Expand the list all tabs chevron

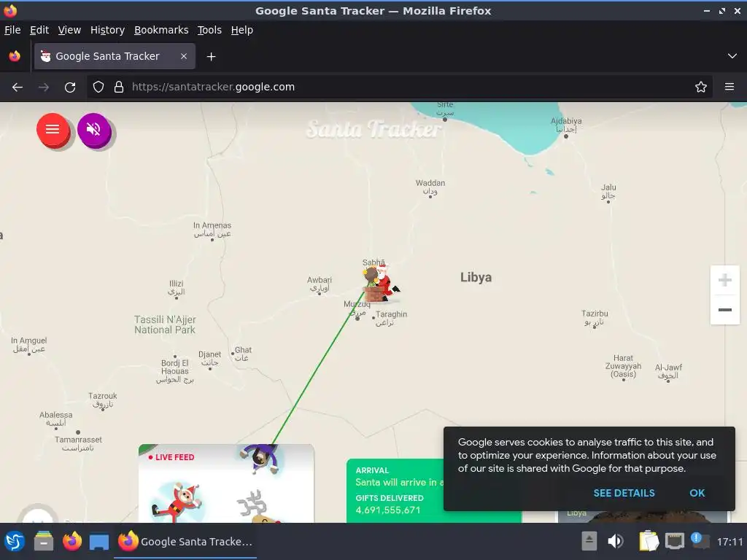click(732, 56)
